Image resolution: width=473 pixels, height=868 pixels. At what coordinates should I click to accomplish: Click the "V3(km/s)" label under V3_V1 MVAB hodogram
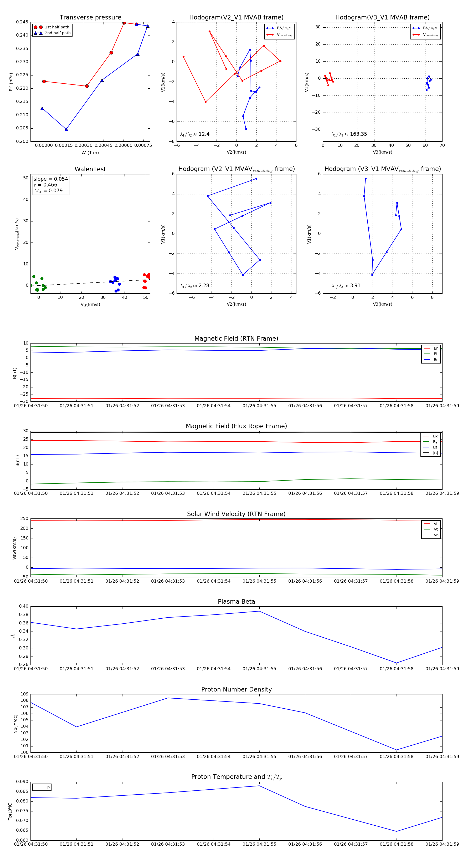pyautogui.click(x=382, y=152)
